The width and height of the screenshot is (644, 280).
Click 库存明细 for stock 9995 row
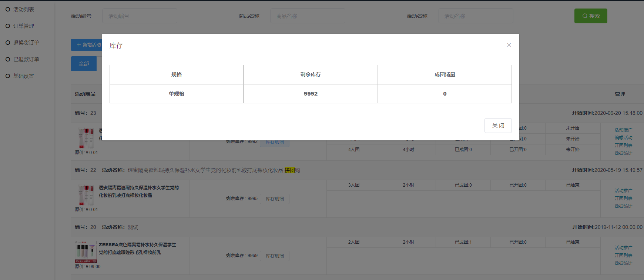[x=275, y=199]
